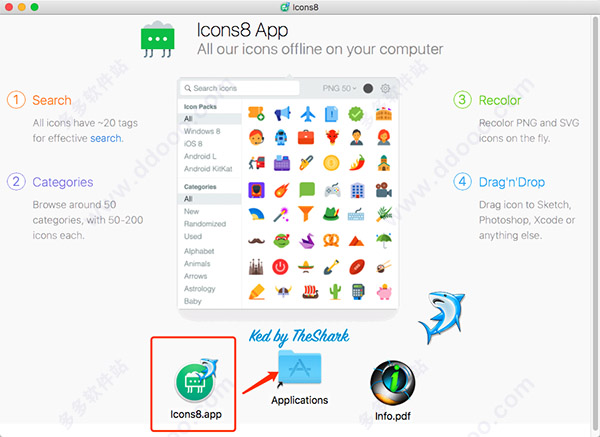The height and width of the screenshot is (437, 600).
Task: Pick the Viking helmet icon
Action: pos(283,292)
